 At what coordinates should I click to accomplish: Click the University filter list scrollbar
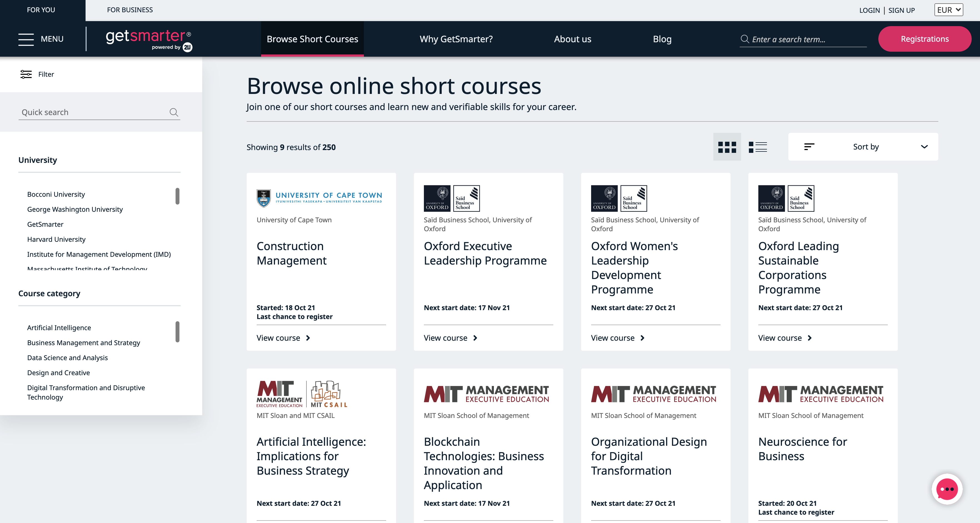pos(177,196)
